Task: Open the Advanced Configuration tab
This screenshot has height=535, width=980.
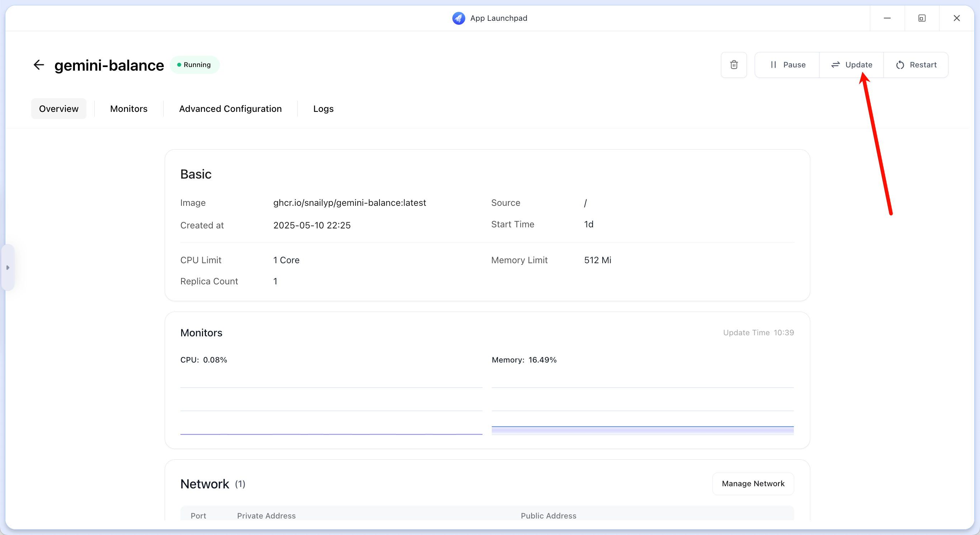Action: [230, 109]
